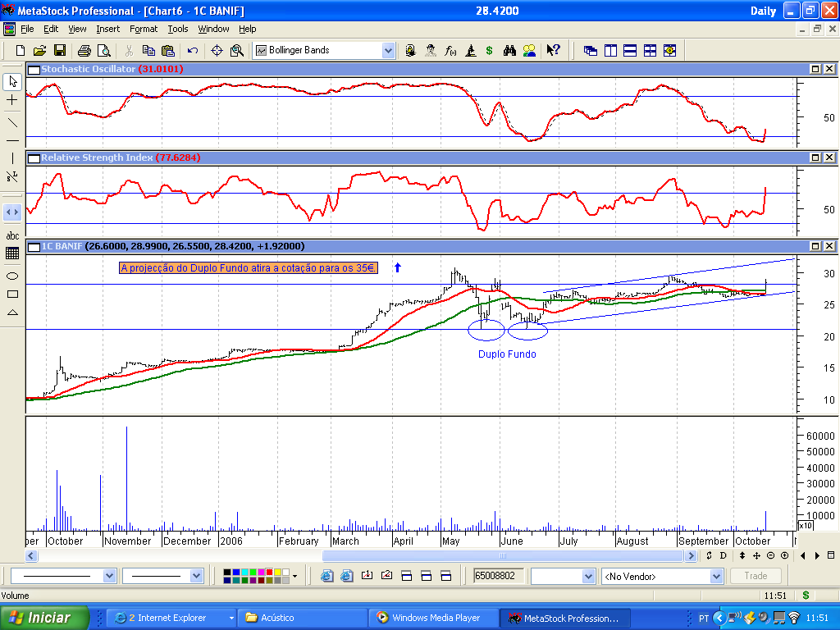840x630 pixels.
Task: Open a chart with the Open folder icon
Action: click(39, 50)
